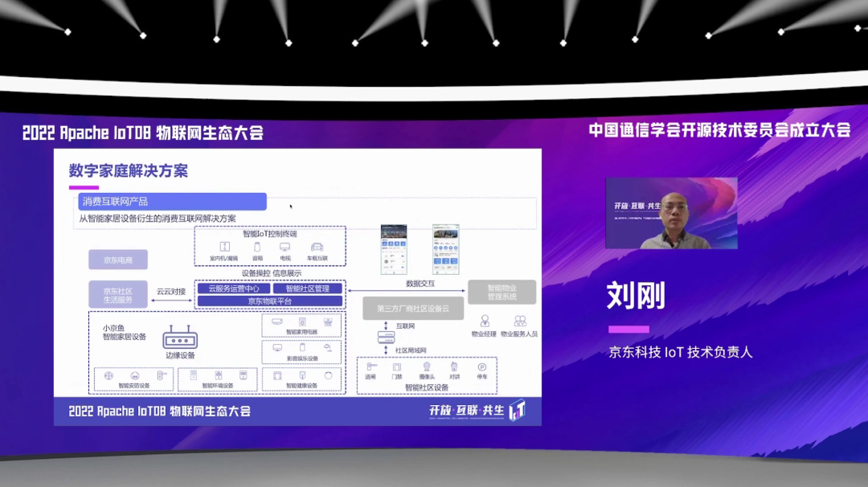Click the 消费互联网产品 blue header bar
This screenshot has height=487, width=868.
[172, 202]
